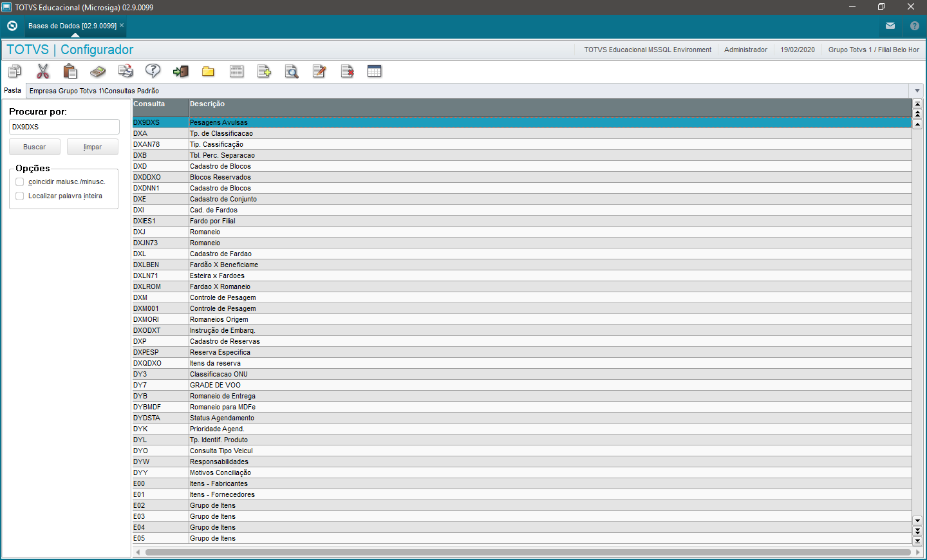Image resolution: width=927 pixels, height=560 pixels.
Task: Open the mail envelope icon
Action: click(x=890, y=26)
